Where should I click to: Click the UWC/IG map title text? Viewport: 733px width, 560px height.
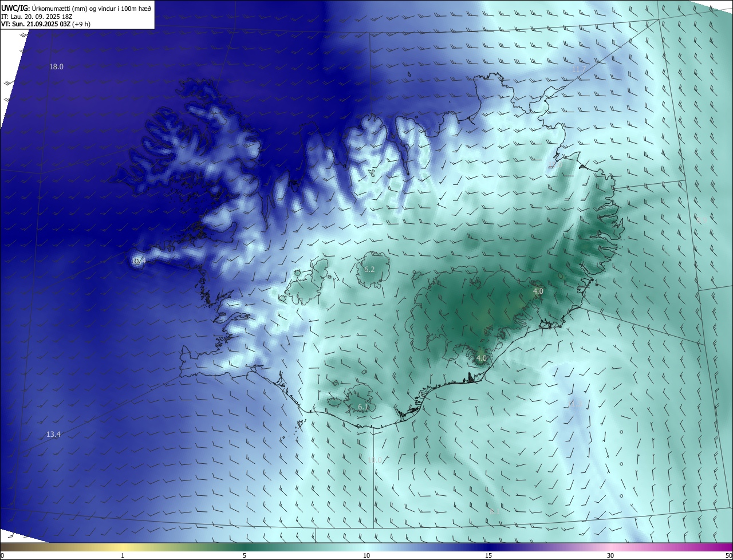point(76,7)
